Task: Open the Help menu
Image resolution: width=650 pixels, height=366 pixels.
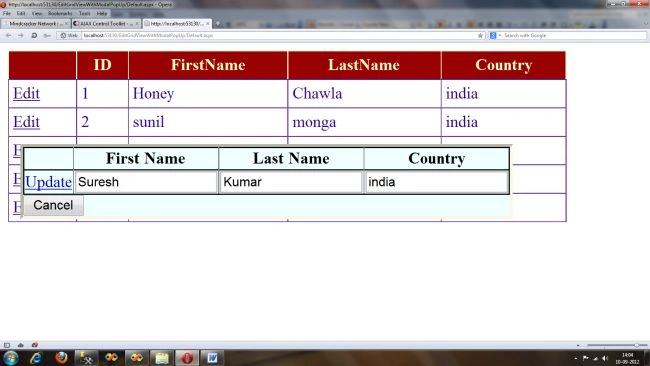Action: coord(102,13)
